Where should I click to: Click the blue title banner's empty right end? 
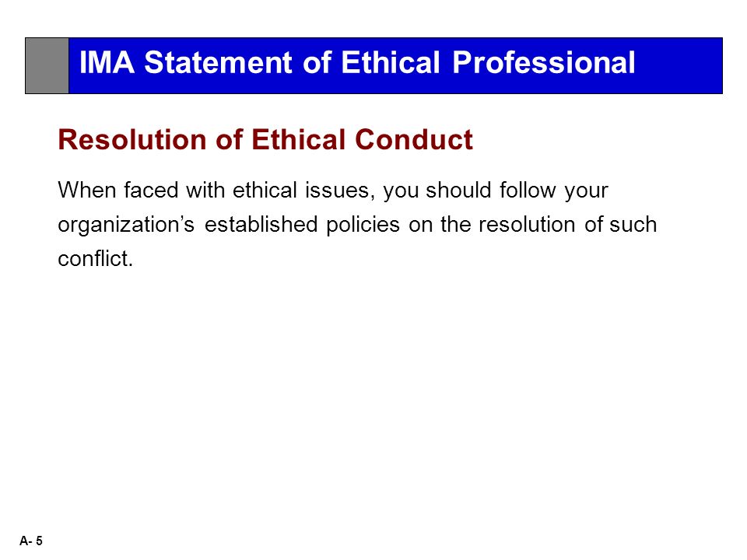coord(679,65)
